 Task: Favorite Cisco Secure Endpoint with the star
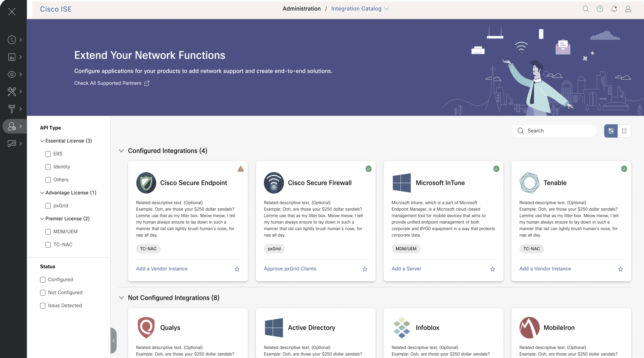click(237, 269)
